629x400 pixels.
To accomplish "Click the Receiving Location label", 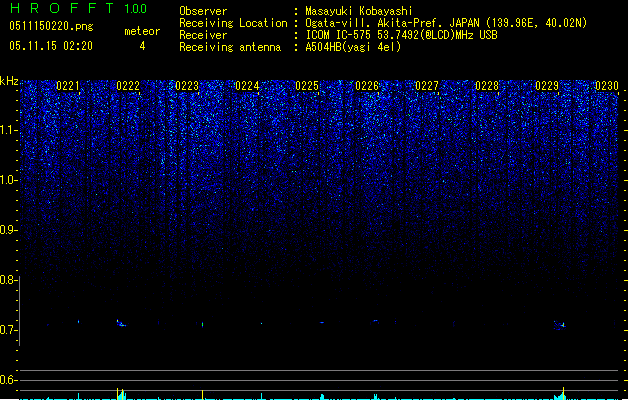I will 233,23.
